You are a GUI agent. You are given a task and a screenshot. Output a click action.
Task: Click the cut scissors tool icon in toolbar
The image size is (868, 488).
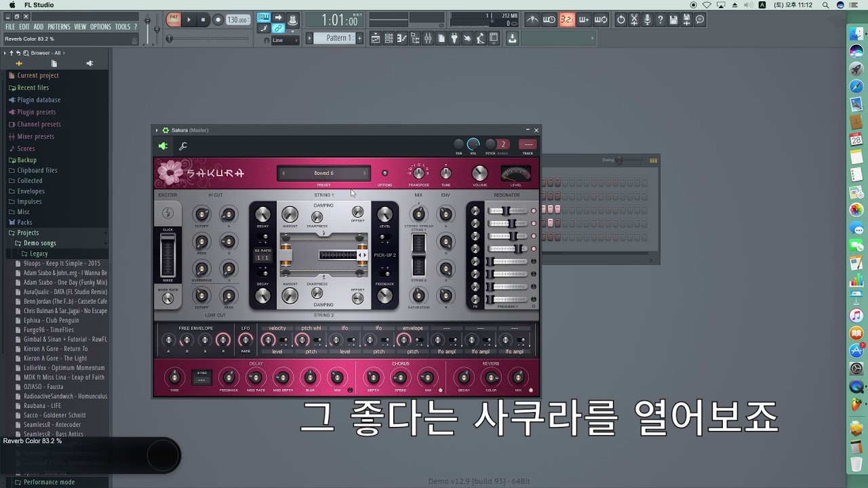click(634, 20)
